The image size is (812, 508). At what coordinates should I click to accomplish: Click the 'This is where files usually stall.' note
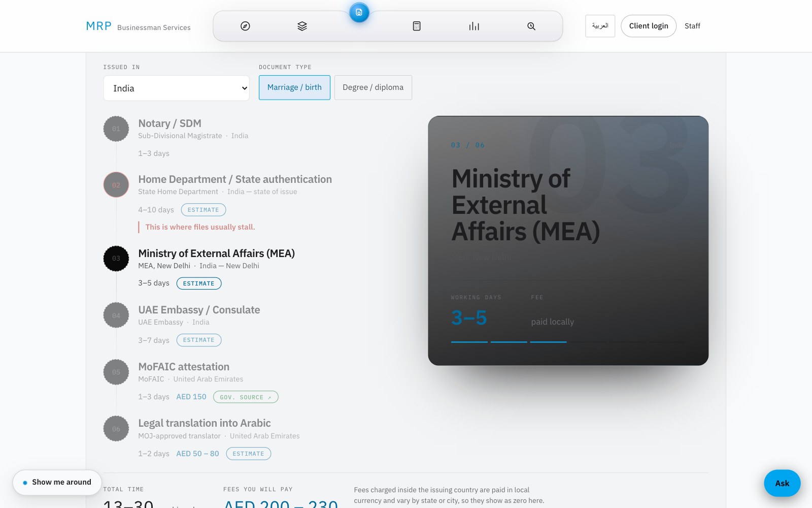200,227
